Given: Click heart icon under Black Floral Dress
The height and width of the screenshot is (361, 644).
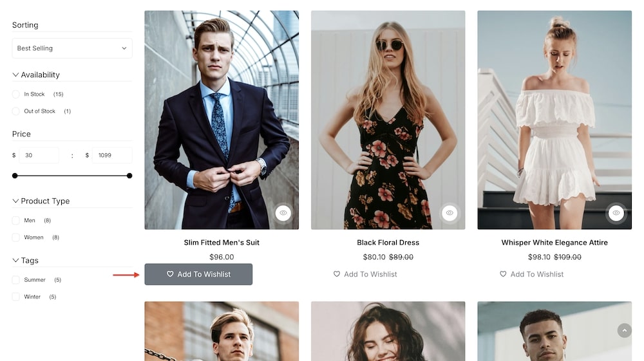Looking at the screenshot, I should (337, 274).
